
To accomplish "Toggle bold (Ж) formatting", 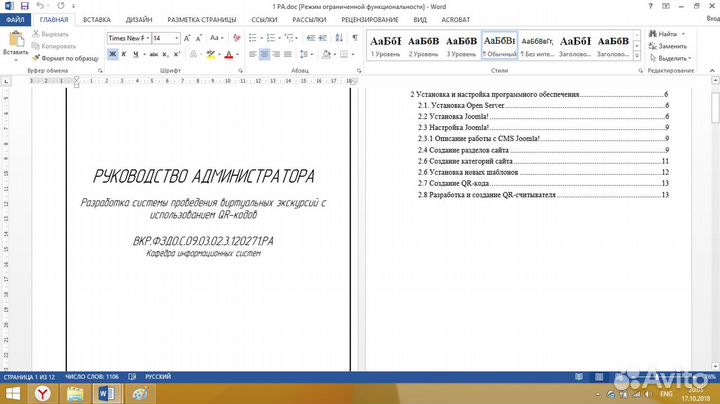I will [x=113, y=55].
